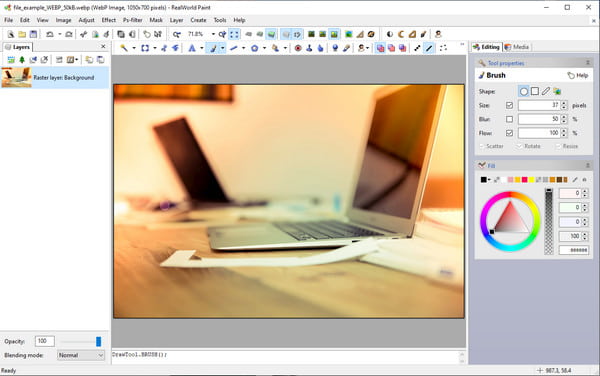
Task: Click the portrait face icon in top toolbar
Action: pos(438,34)
